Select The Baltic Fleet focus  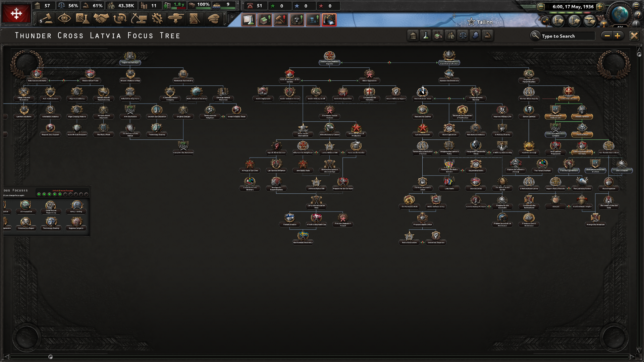103,130
